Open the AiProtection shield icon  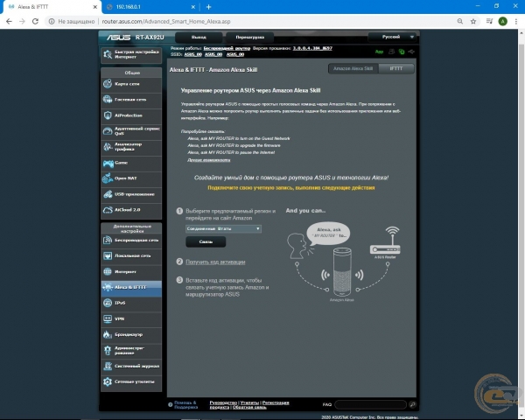tap(108, 115)
